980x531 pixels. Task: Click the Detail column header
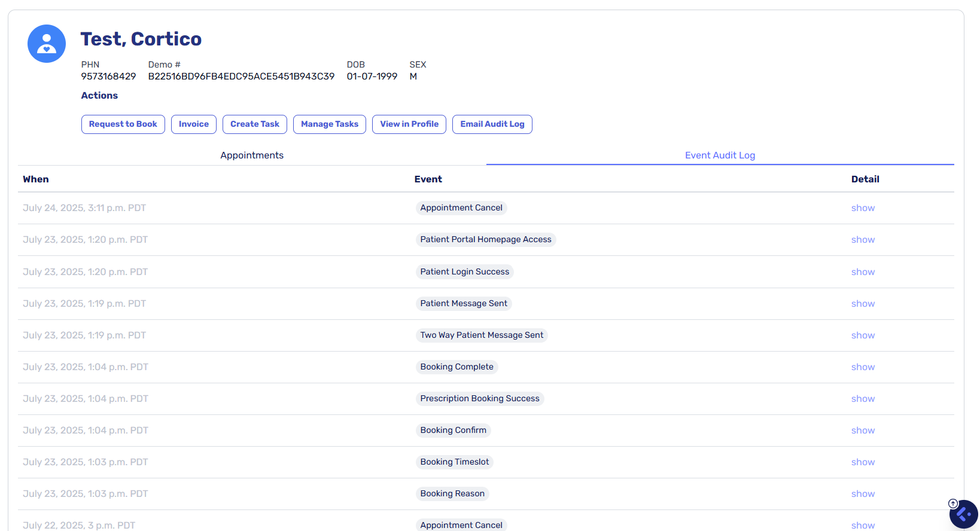click(865, 179)
